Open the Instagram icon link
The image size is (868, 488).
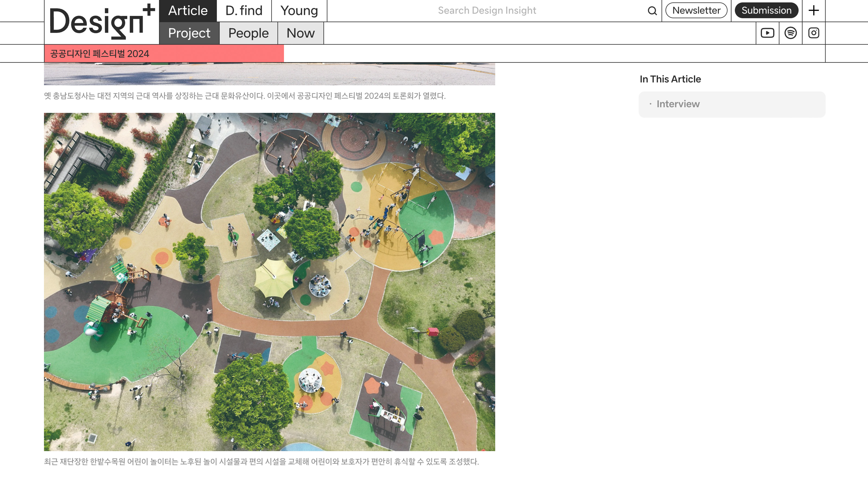point(813,33)
